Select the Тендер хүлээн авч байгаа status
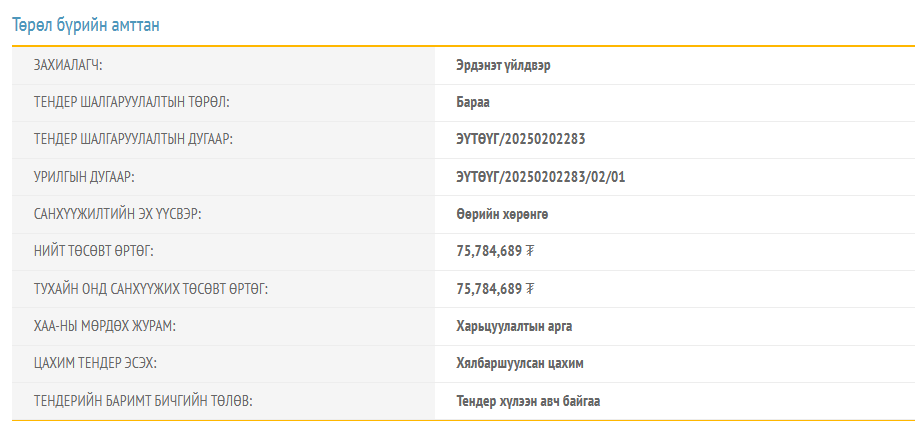This screenshot has height=431, width=915. pos(528,401)
